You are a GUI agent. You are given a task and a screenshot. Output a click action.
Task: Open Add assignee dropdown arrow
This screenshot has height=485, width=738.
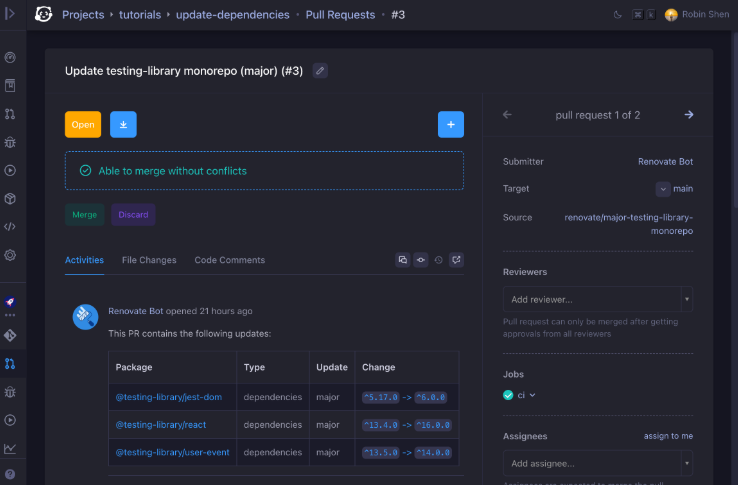click(x=687, y=463)
